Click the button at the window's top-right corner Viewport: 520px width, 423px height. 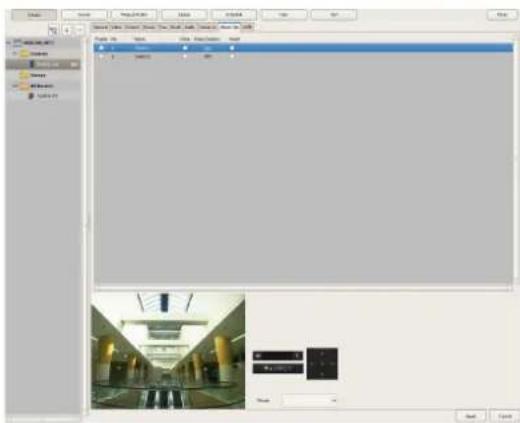tap(502, 15)
